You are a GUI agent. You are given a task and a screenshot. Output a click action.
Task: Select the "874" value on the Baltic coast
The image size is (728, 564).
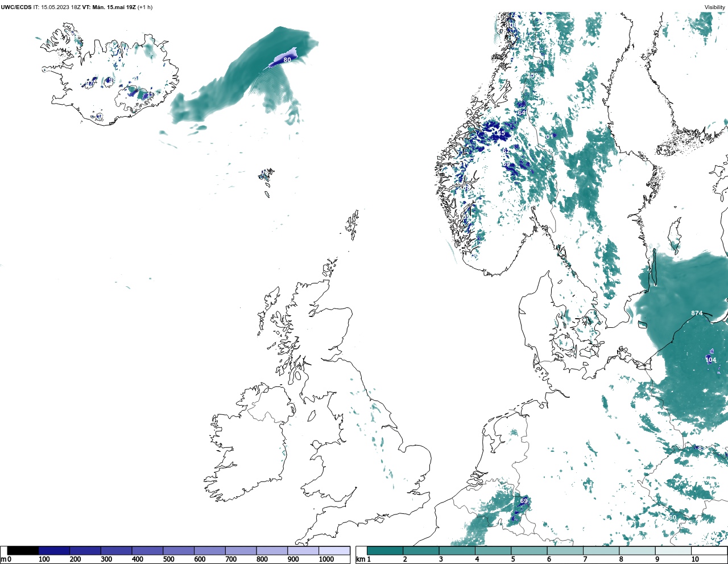(x=697, y=314)
